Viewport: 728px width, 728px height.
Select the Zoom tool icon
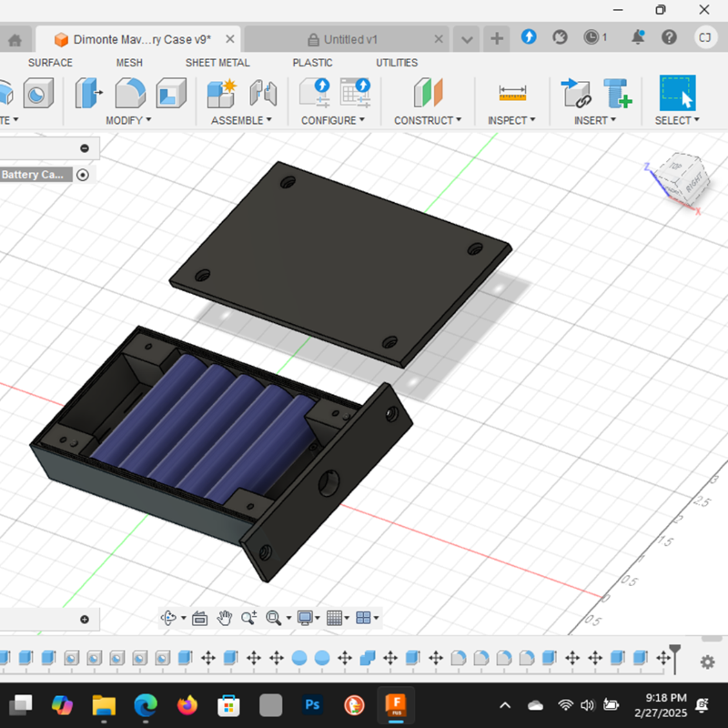coord(248,618)
